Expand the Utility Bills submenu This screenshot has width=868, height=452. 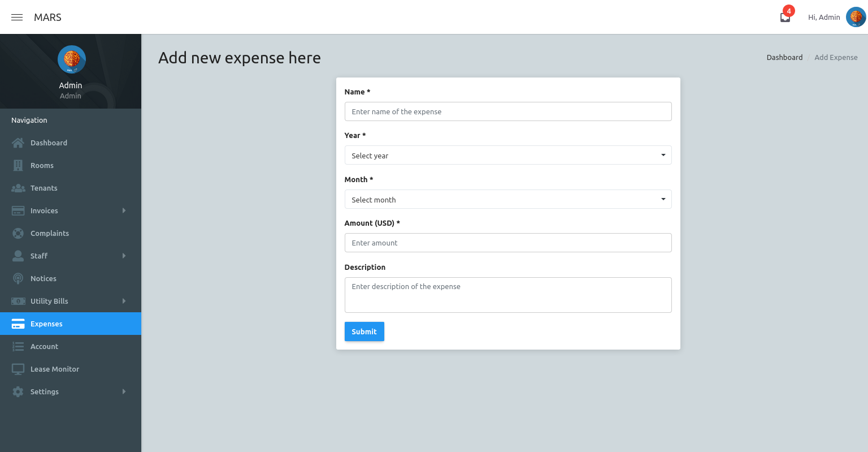124,301
